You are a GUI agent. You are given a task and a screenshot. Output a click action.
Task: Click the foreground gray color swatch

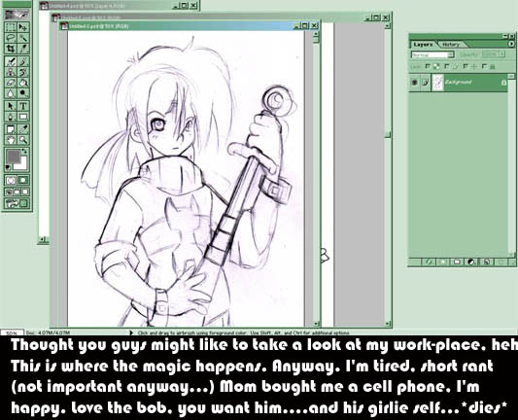pyautogui.click(x=14, y=157)
